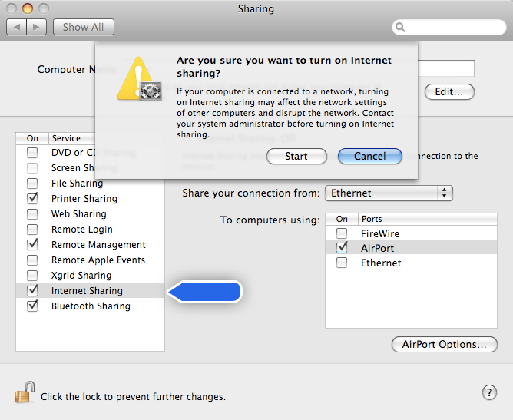The width and height of the screenshot is (513, 420).
Task: Select Xgrid Sharing in the service list
Action: pyautogui.click(x=81, y=276)
